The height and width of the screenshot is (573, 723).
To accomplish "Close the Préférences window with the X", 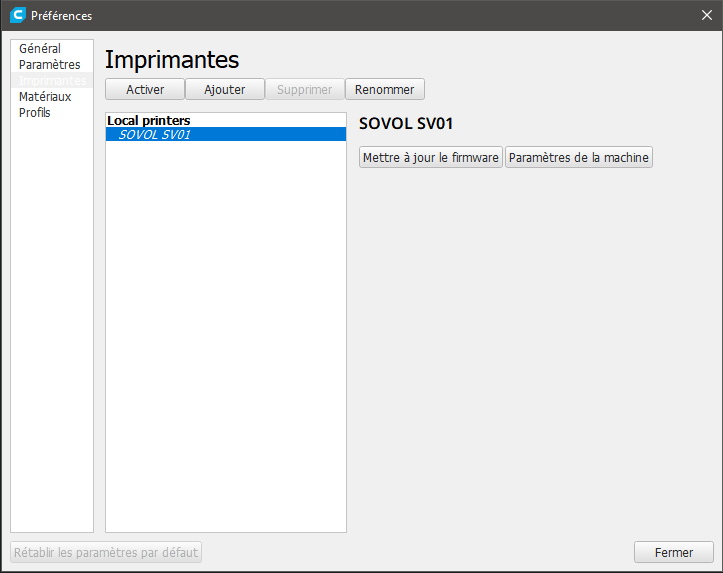I will 706,15.
